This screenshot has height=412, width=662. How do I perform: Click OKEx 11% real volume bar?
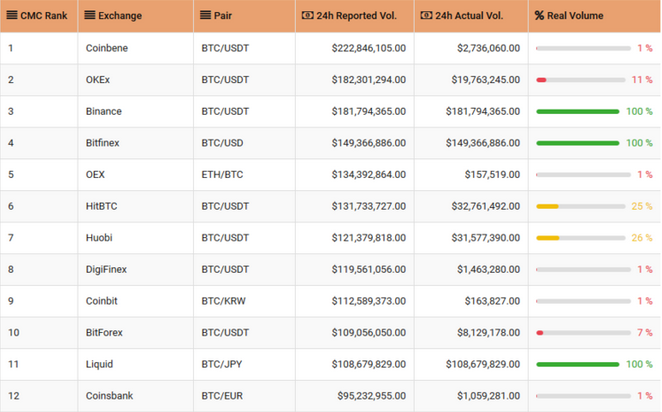(581, 80)
